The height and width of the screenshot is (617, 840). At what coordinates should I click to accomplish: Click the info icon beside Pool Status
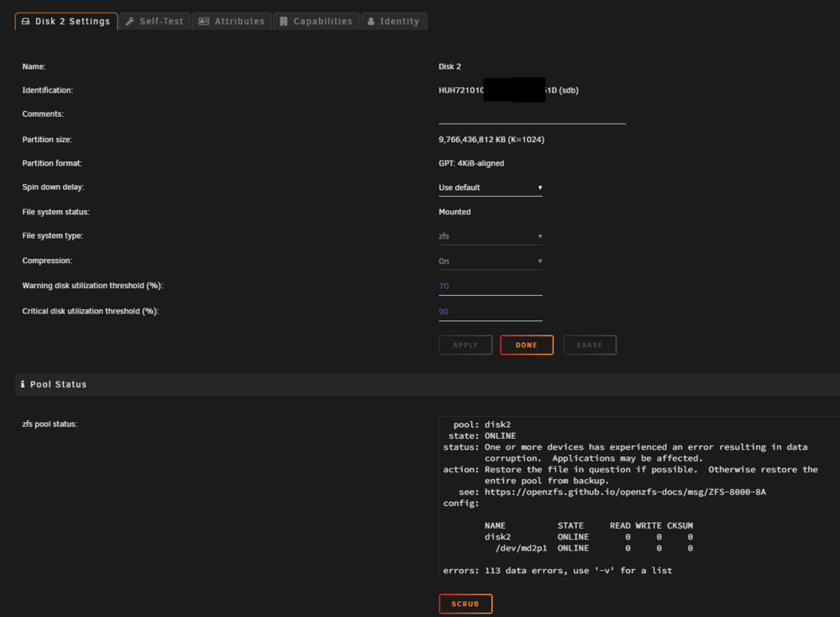tap(23, 384)
